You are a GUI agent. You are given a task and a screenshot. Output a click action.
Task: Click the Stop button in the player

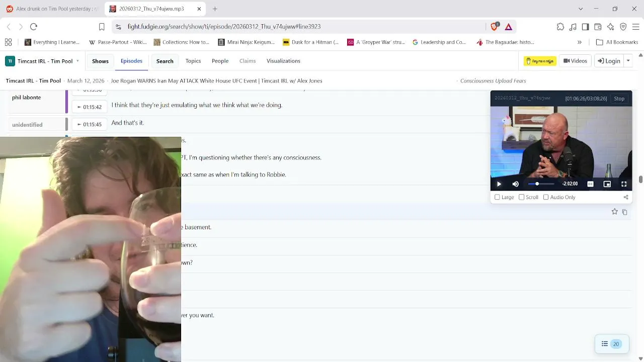619,99
